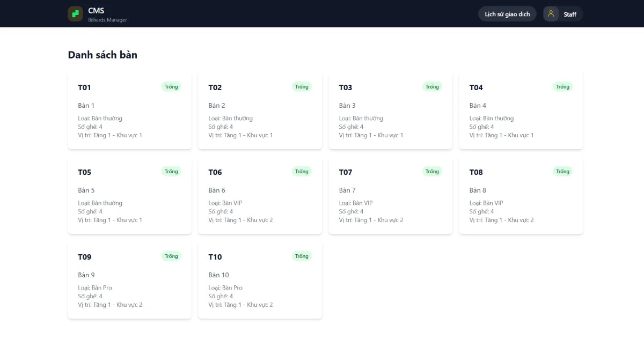Click the Staff account button

pyautogui.click(x=562, y=14)
